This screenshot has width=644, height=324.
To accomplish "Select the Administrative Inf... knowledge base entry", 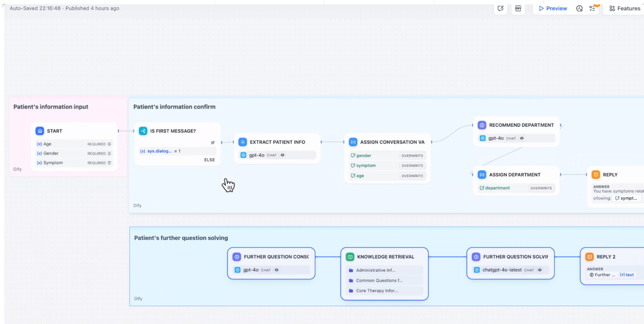I will pos(375,271).
